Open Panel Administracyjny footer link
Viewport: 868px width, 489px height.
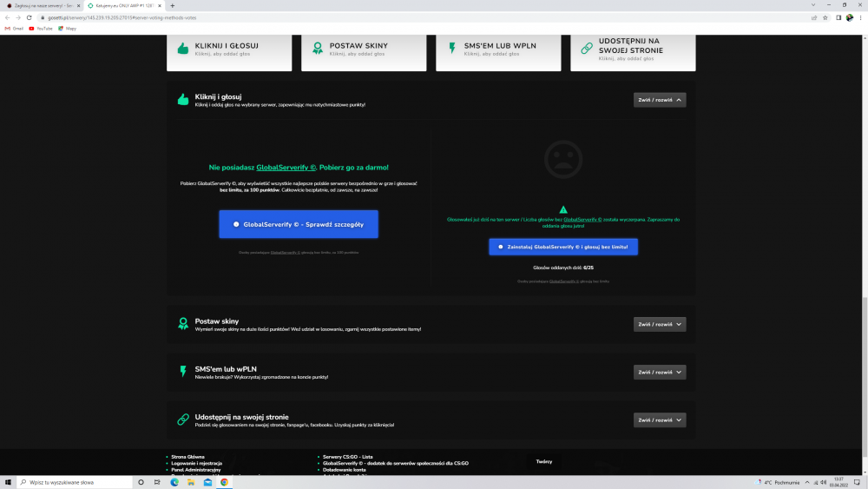coord(196,470)
